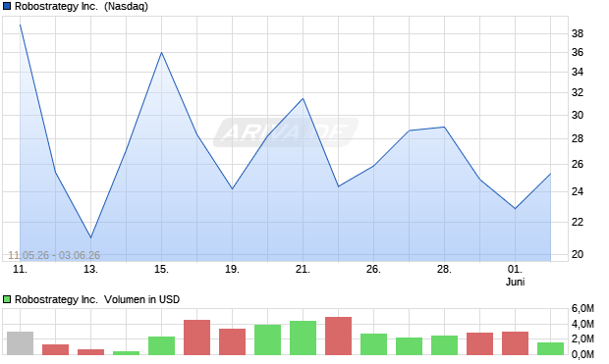Click the gray volume bar on the 11th
Viewport: 609px width, 364px height.
pyautogui.click(x=21, y=343)
